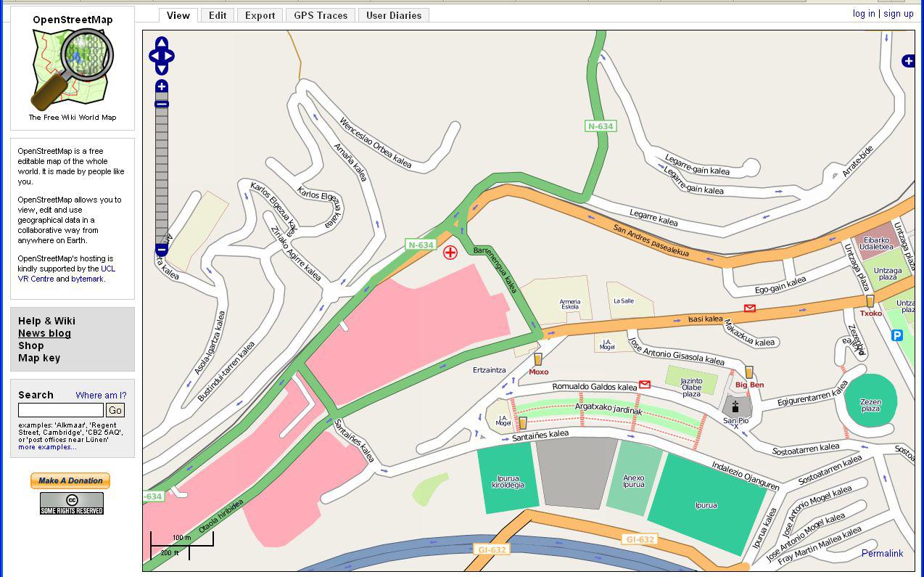The height and width of the screenshot is (577, 924).
Task: Pan the map up with the arrow control
Action: 161,44
